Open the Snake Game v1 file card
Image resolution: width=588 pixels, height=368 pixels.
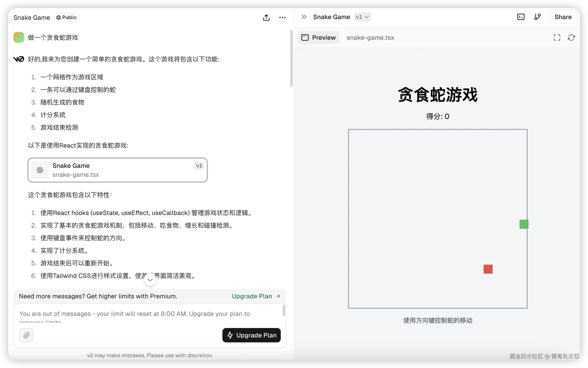tap(118, 170)
